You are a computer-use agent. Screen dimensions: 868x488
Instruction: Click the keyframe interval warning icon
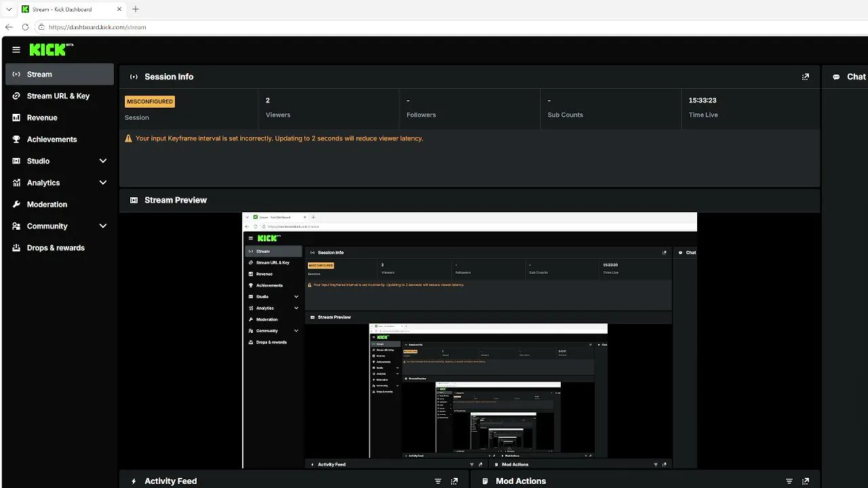pos(129,138)
